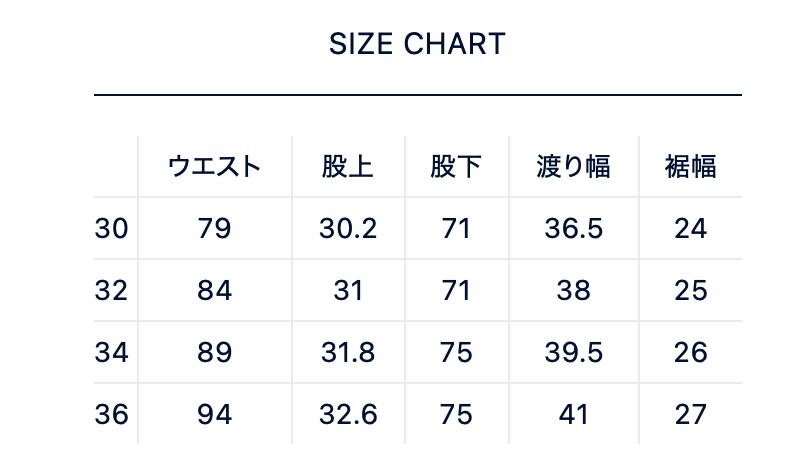Select the 渡り幅 column header
The height and width of the screenshot is (468, 796).
(573, 166)
